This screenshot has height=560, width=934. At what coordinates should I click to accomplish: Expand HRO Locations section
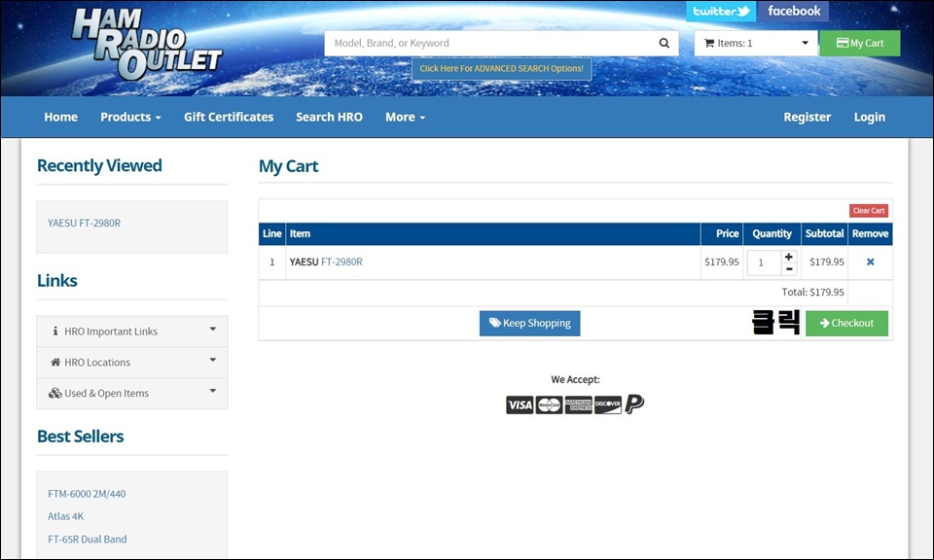coord(131,363)
